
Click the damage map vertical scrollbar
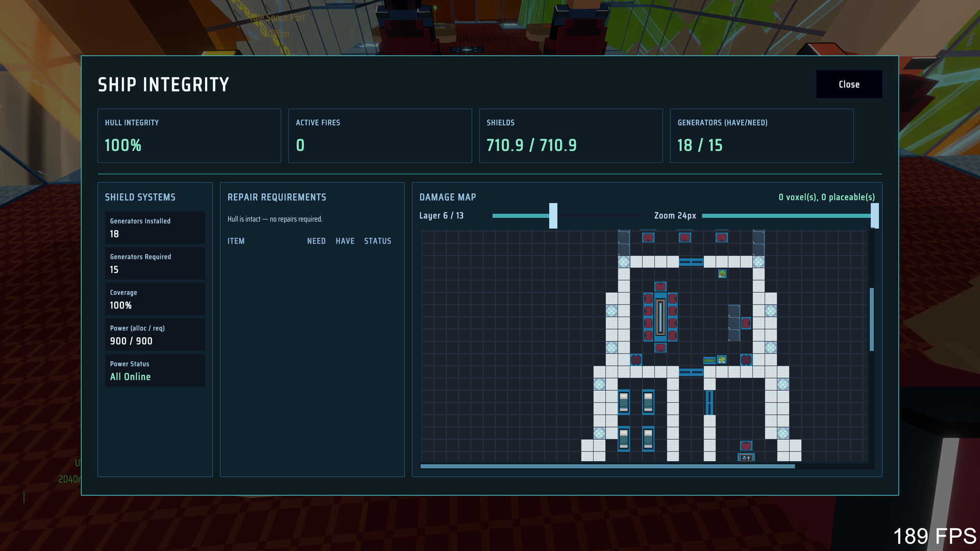pos(872,319)
